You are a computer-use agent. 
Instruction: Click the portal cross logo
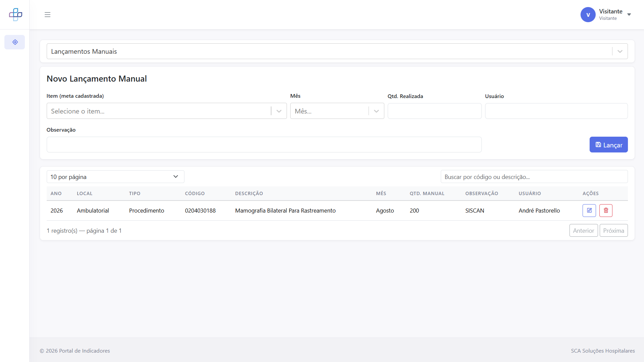tap(15, 14)
